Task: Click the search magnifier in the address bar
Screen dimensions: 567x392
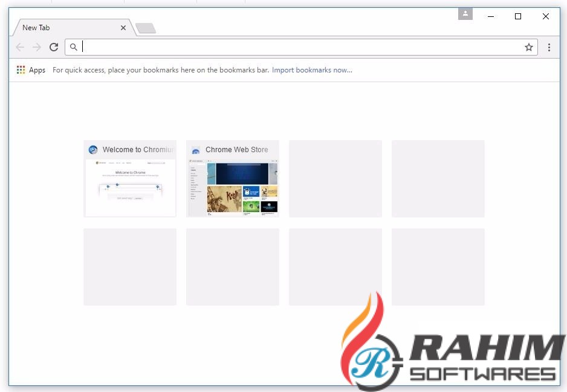Action: point(73,47)
